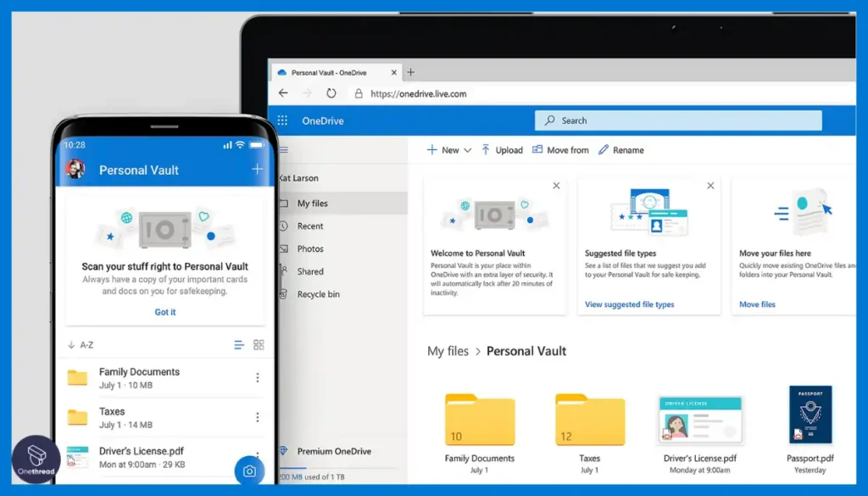Open Recycle bin in the sidebar
868x496 pixels.
tap(342, 294)
